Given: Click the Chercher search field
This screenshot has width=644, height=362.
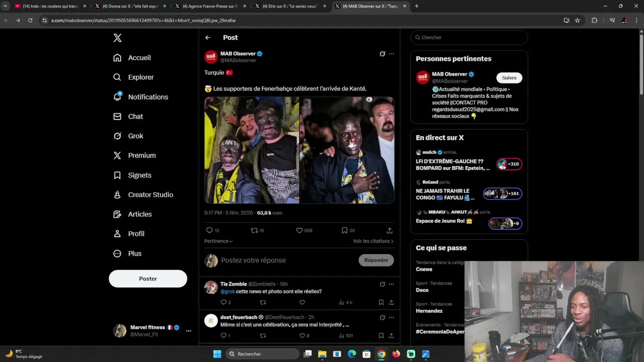Looking at the screenshot, I should coord(469,38).
